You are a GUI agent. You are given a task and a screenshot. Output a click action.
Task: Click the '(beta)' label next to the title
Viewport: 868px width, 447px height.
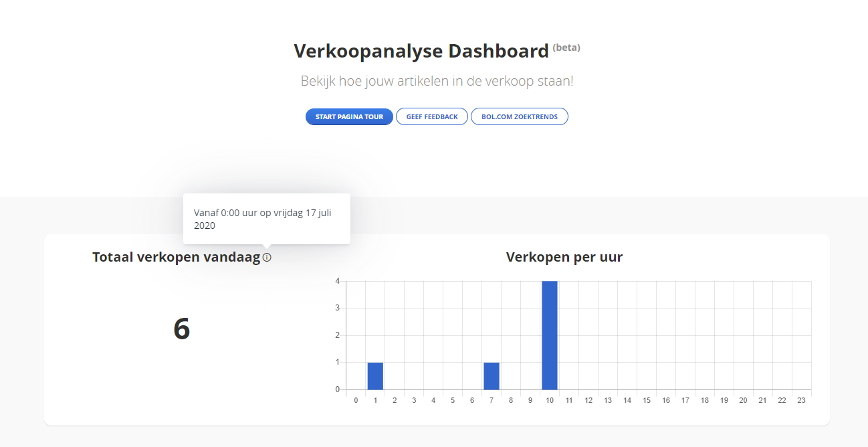[566, 48]
